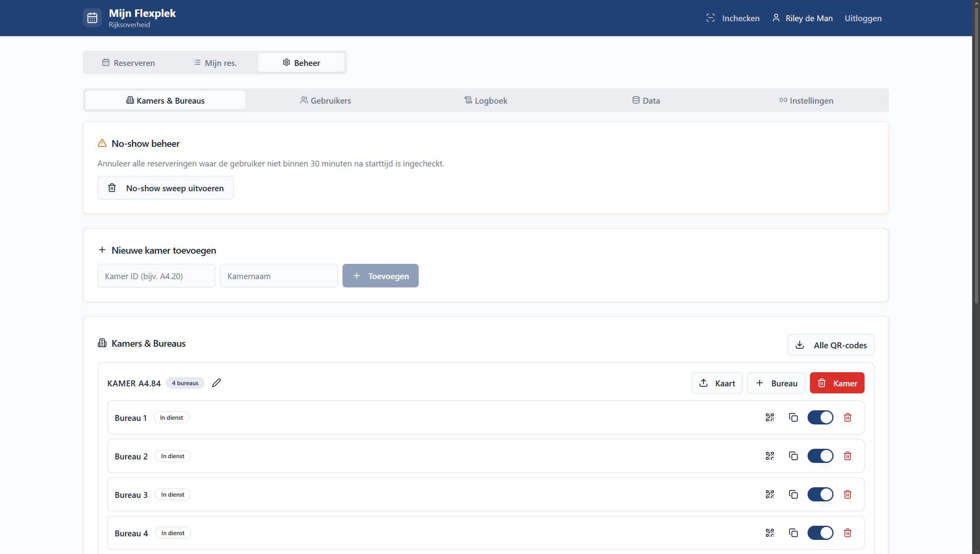This screenshot has height=554, width=980.
Task: Click the Kamer ID input field
Action: pyautogui.click(x=156, y=276)
